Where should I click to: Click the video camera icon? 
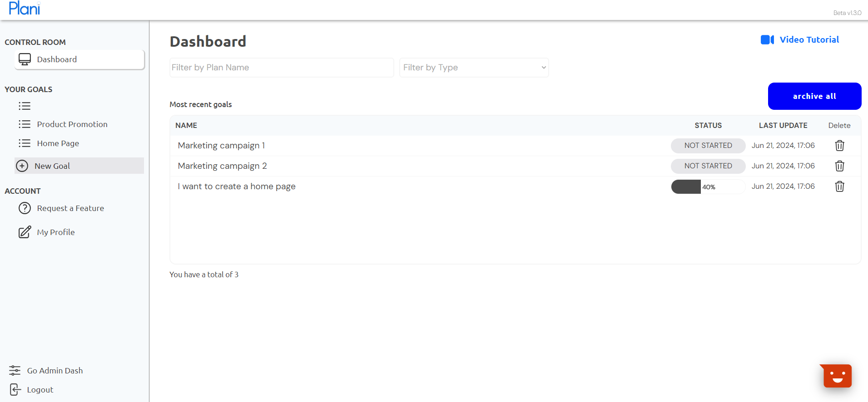pos(767,40)
